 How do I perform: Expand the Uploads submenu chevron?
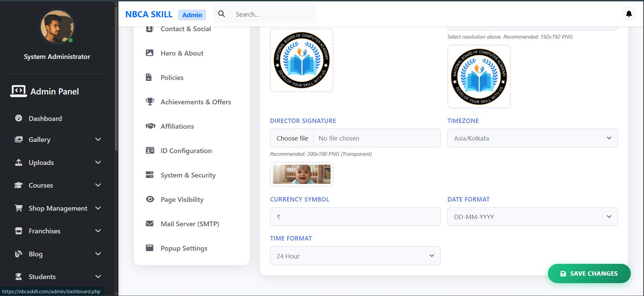coord(98,162)
